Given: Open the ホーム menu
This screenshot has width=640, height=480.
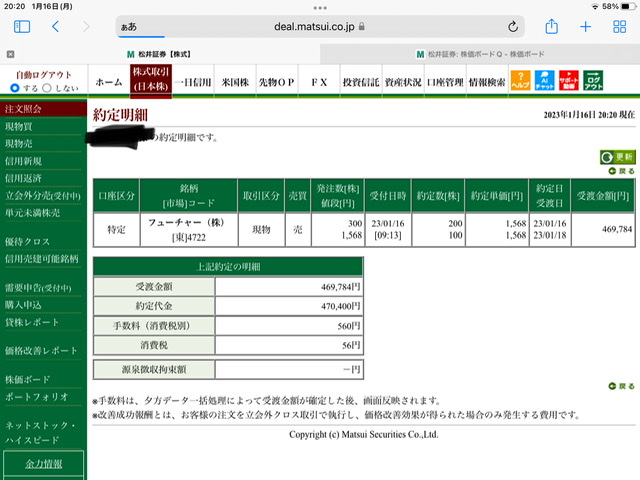Looking at the screenshot, I should click(x=109, y=82).
